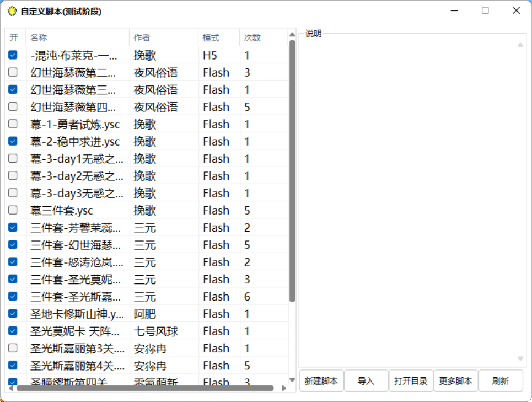Uncheck the 三件套-圣光斯嘉 checkbox
Viewport: 532px width, 402px height.
13,296
